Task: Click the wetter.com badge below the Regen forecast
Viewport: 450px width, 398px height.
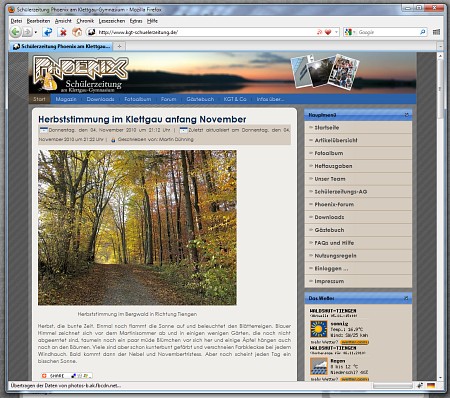Action: click(355, 379)
